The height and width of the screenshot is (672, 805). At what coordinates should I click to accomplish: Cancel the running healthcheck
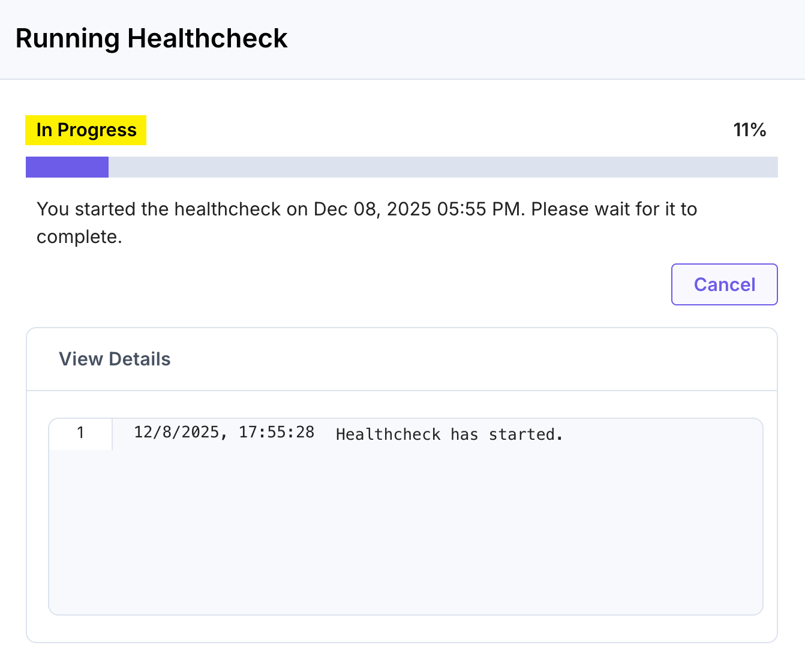coord(724,284)
